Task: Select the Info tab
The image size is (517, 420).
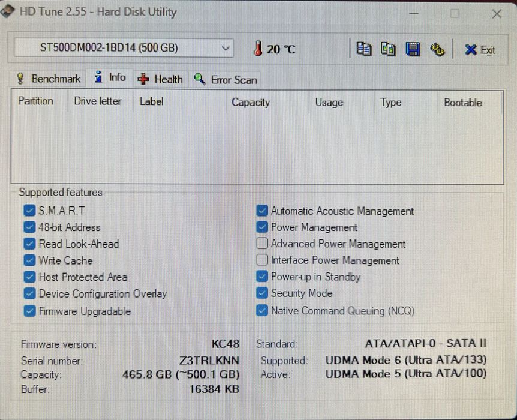Action: [110, 77]
